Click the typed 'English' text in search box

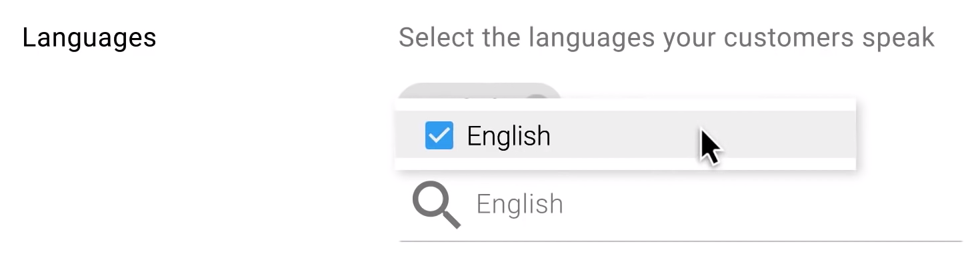click(519, 205)
